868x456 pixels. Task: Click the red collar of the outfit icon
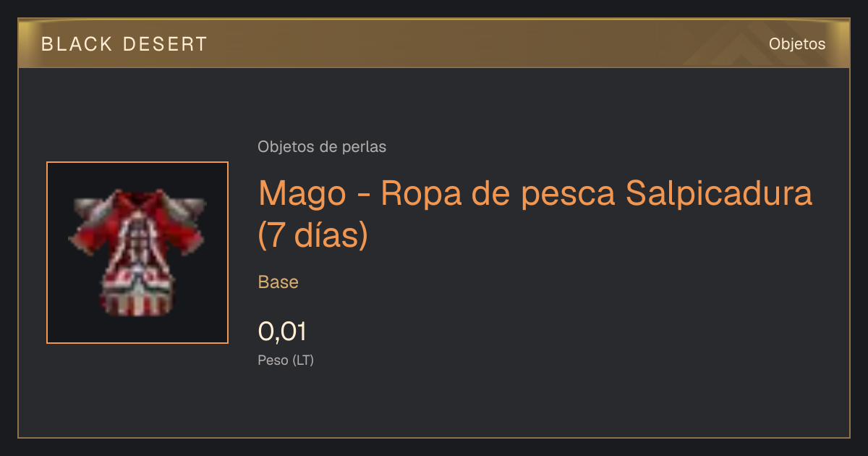137,200
